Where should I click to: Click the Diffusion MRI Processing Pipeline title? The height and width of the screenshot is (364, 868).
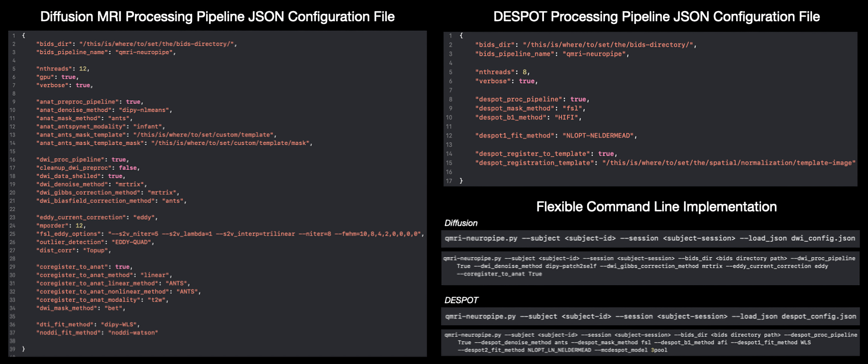(x=217, y=16)
